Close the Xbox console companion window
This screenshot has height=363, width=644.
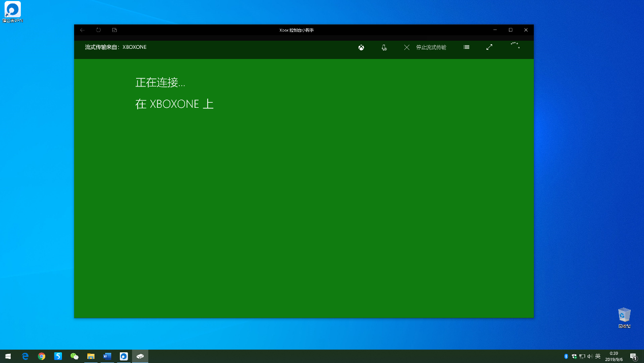tap(526, 30)
